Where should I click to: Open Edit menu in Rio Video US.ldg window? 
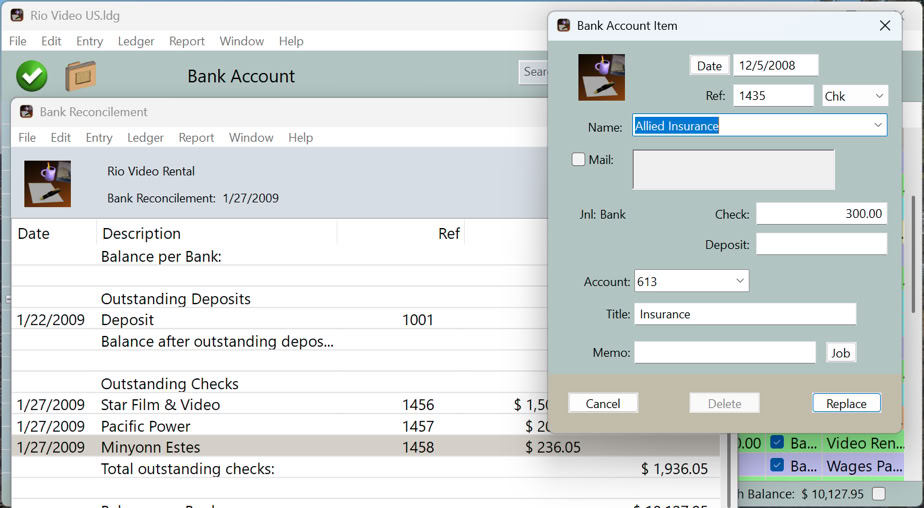51,41
